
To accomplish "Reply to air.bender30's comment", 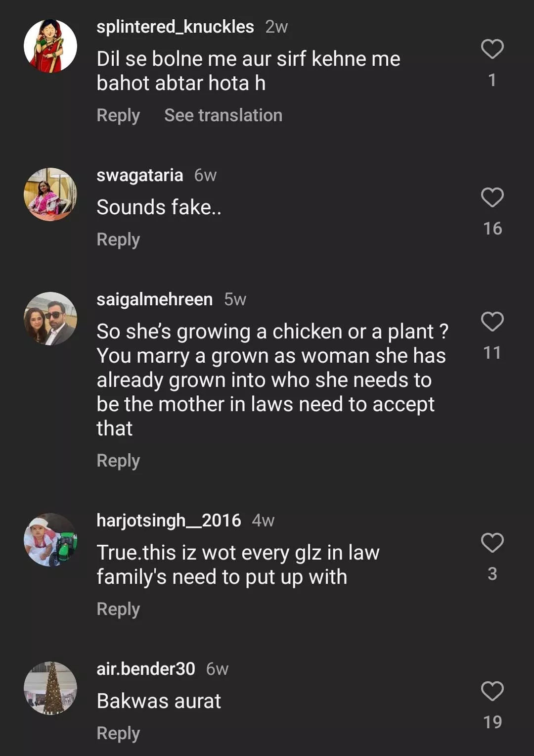I will [x=118, y=734].
